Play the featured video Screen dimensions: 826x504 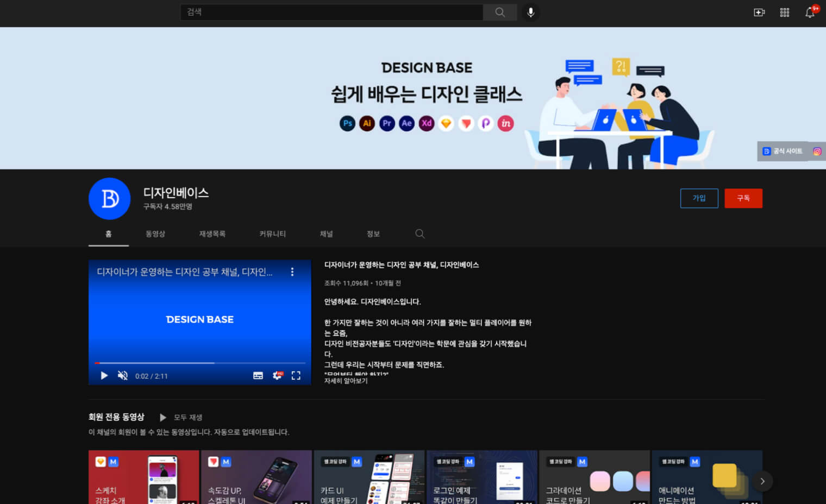104,375
